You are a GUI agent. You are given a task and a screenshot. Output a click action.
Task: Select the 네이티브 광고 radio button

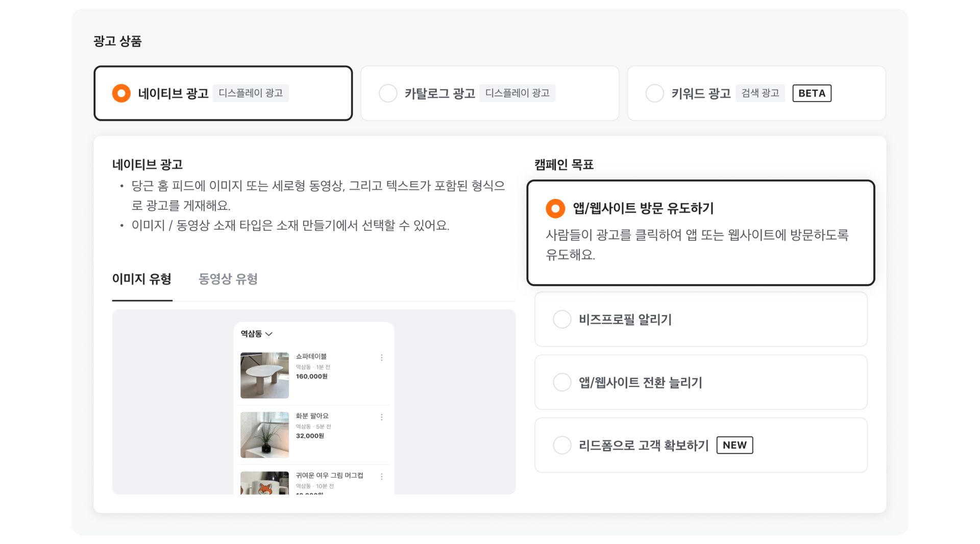click(121, 93)
